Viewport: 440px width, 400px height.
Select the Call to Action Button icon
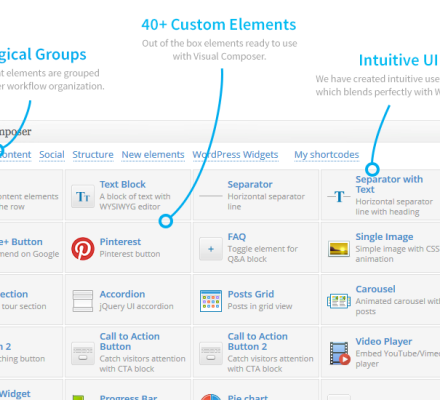(83, 353)
